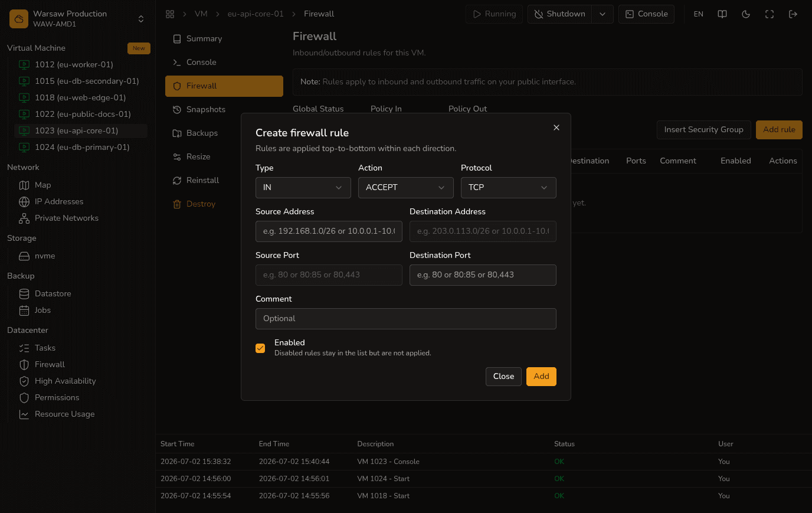Open the Type dropdown set to IN

(303, 187)
